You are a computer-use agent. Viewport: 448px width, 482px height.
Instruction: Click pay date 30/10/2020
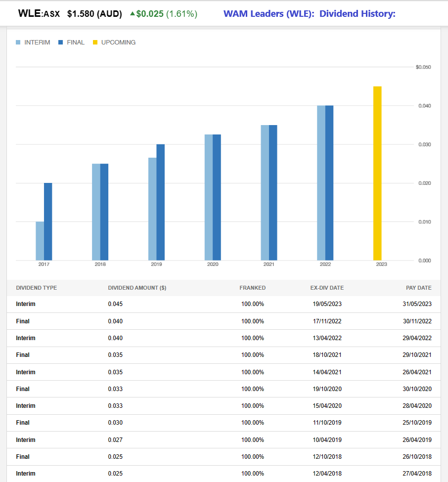point(417,389)
